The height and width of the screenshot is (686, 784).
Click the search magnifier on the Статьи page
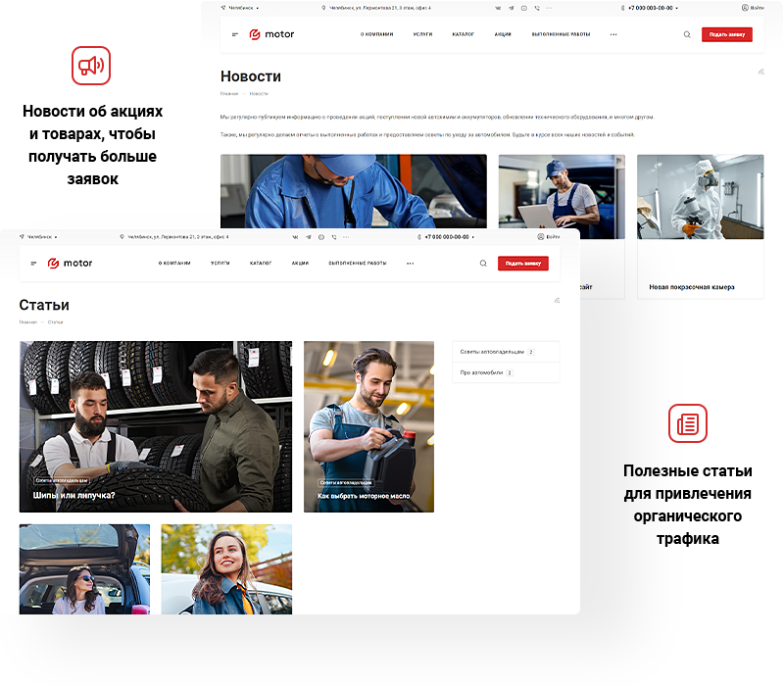click(x=483, y=264)
